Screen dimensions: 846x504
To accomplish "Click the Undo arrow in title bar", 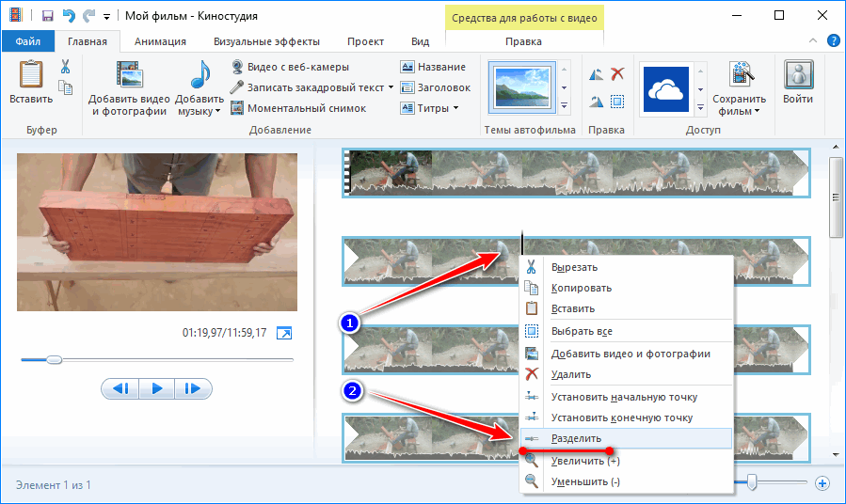I will pos(69,16).
